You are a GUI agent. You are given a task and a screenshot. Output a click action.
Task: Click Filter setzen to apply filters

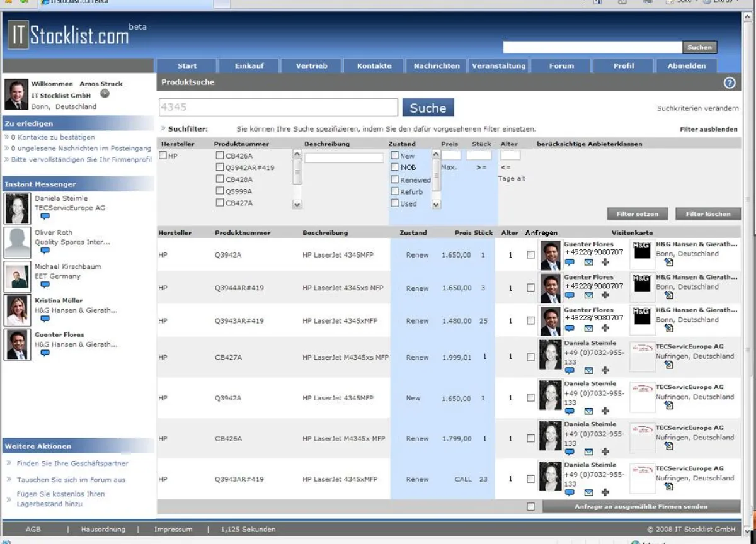638,213
